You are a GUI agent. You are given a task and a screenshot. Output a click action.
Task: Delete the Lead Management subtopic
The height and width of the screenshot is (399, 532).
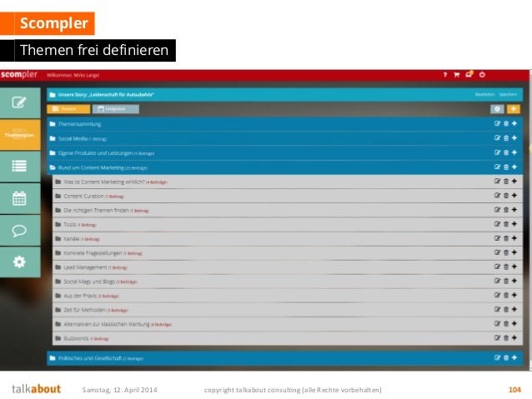tap(506, 267)
